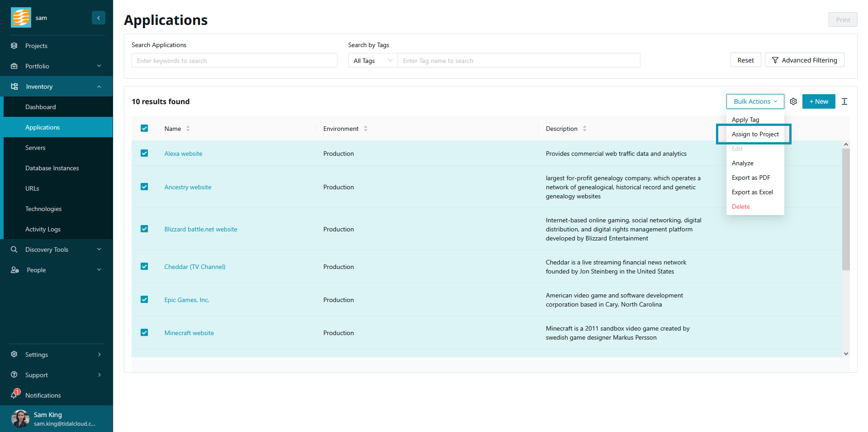Click the + New button
The height and width of the screenshot is (432, 868).
pos(818,101)
